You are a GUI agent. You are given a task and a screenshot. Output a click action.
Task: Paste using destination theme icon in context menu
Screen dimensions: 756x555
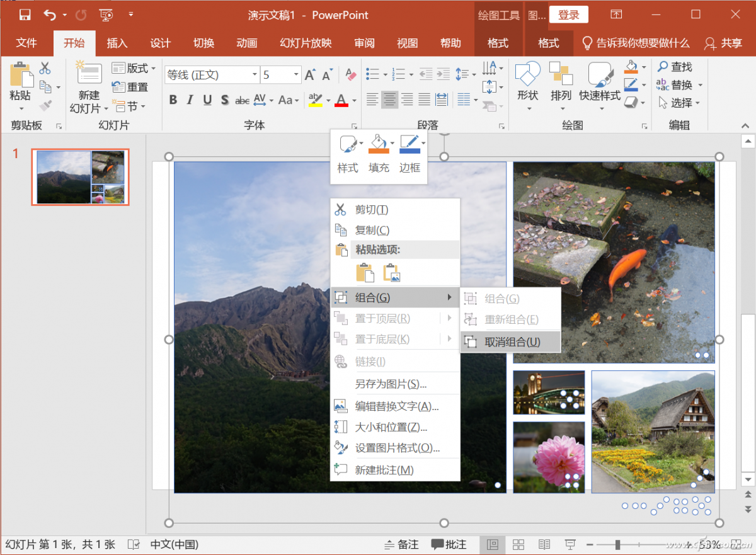coord(365,273)
